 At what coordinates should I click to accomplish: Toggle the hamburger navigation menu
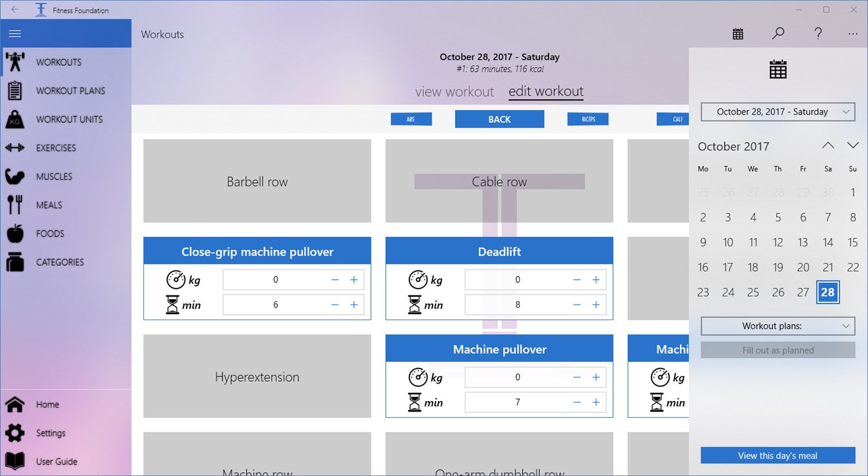pyautogui.click(x=15, y=33)
